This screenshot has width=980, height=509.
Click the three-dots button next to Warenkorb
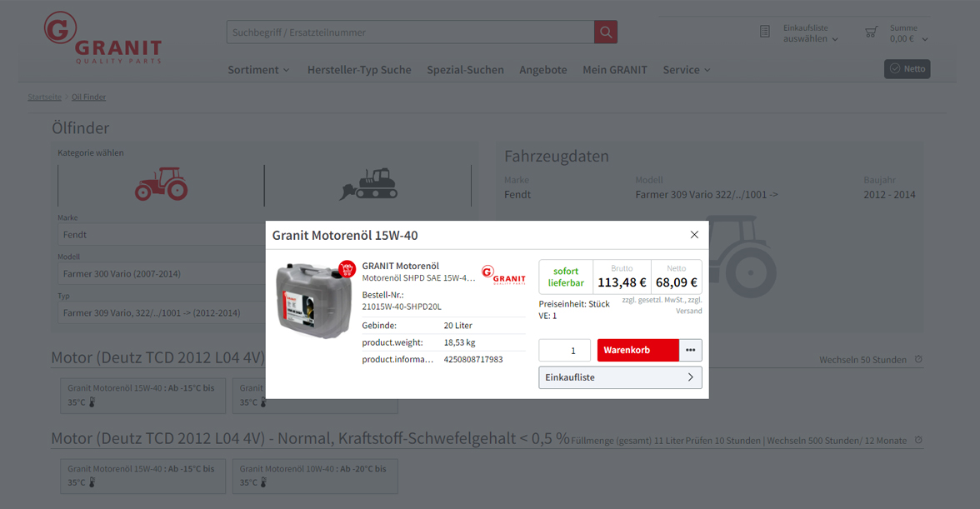tap(690, 350)
